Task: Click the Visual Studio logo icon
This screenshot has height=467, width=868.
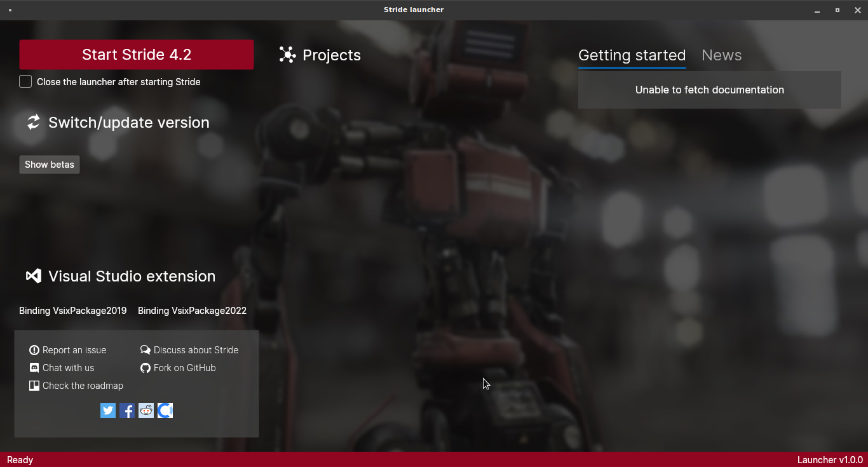Action: [x=33, y=276]
